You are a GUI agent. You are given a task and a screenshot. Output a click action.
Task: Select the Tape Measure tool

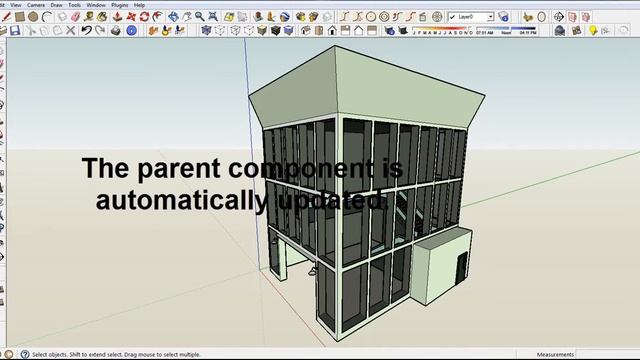click(x=89, y=17)
